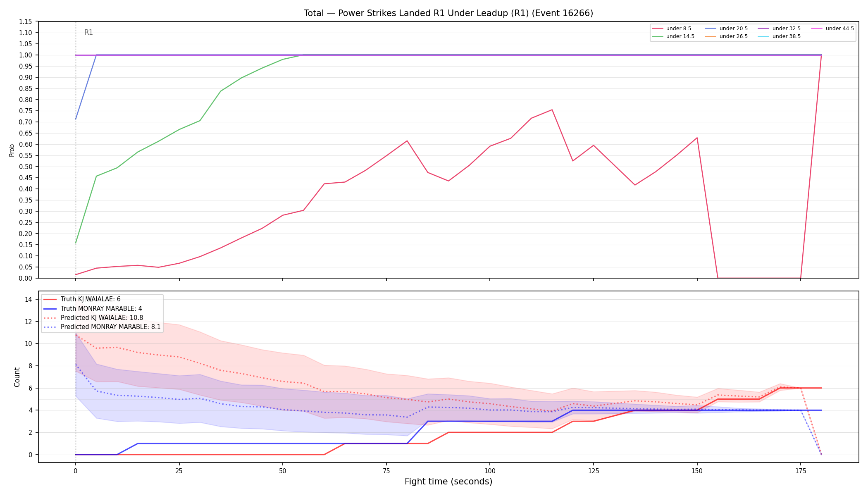
Task: Click the red 'under 8.5' legend line swatch
Action: click(657, 29)
